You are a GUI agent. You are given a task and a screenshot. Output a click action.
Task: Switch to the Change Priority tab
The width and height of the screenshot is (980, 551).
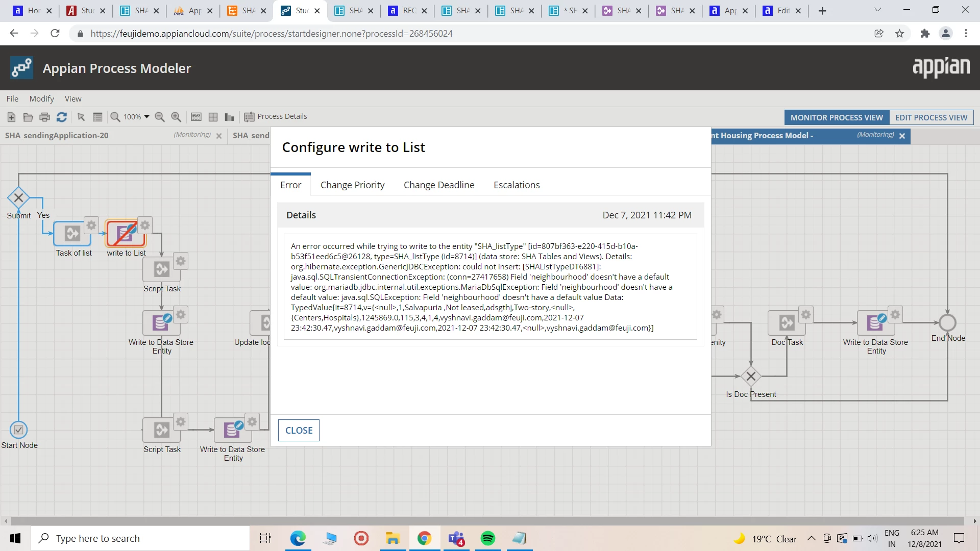pos(352,185)
